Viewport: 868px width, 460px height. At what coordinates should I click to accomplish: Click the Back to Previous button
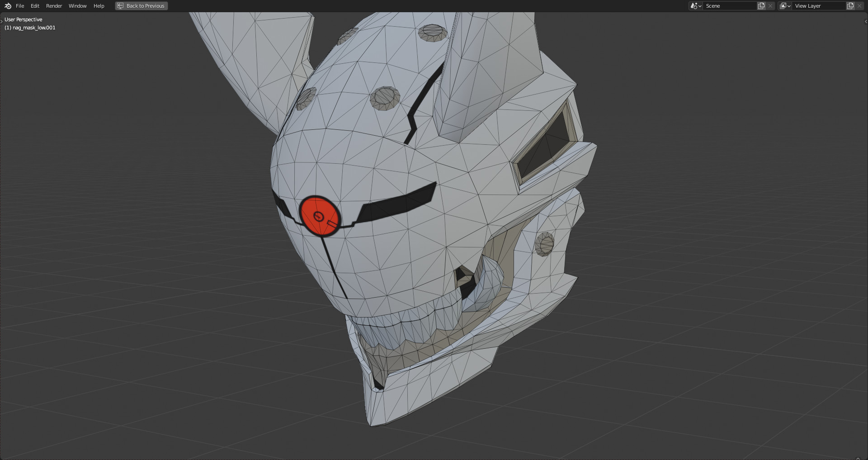point(144,6)
